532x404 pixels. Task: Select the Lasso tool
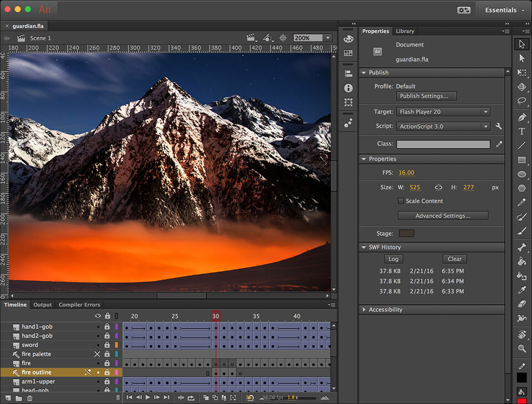pos(522,101)
